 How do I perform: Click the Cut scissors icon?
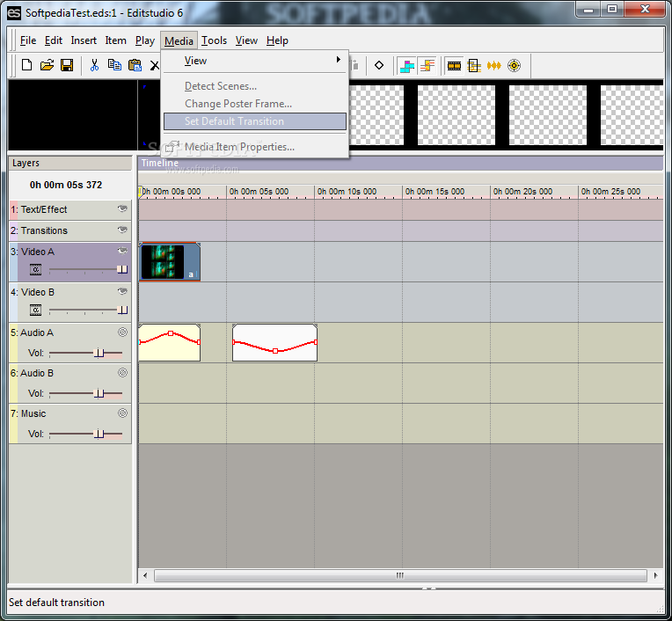pos(94,65)
